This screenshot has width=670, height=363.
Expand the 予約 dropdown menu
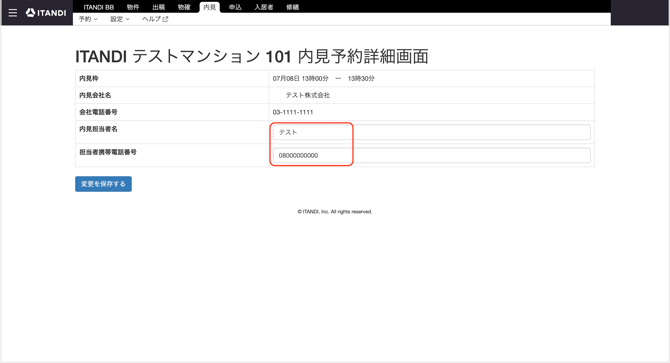88,19
